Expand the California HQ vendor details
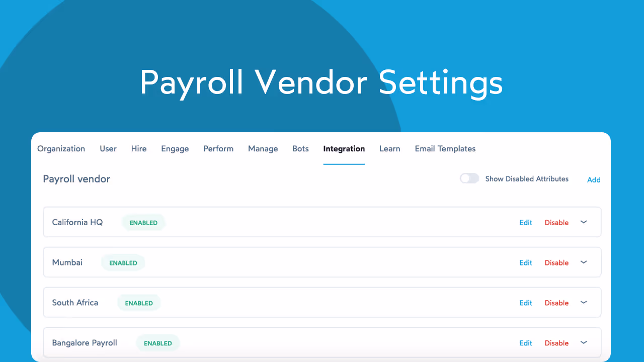 584,222
